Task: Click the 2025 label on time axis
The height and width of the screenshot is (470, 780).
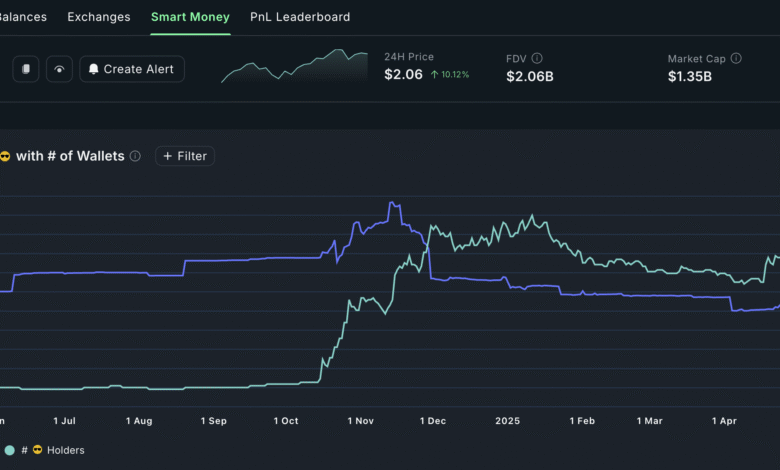Action: click(x=508, y=421)
